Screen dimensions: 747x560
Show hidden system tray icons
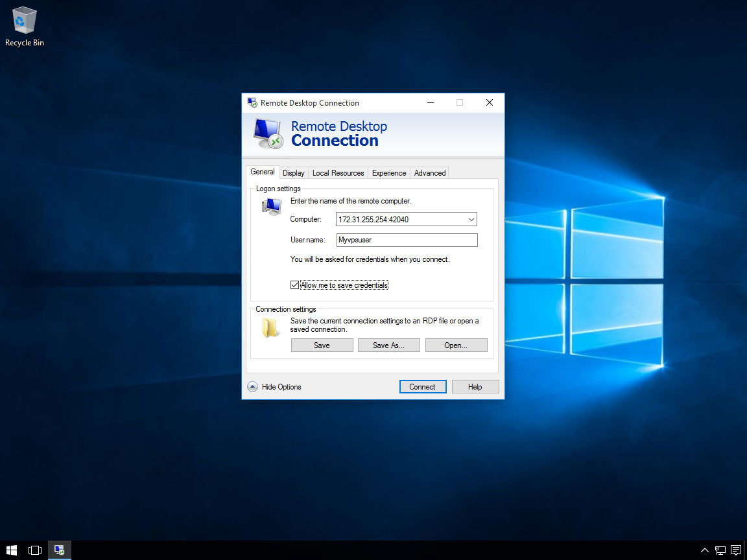point(705,550)
